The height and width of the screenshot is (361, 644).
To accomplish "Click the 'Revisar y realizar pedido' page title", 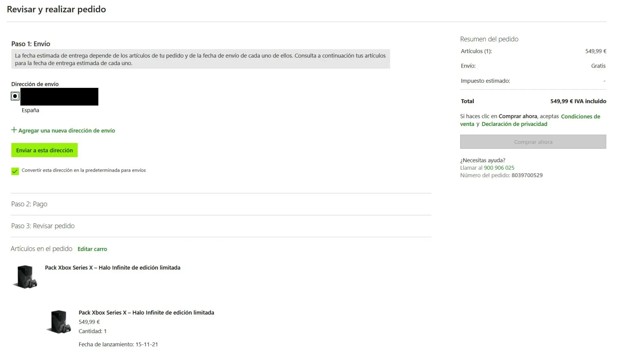I will tap(56, 9).
